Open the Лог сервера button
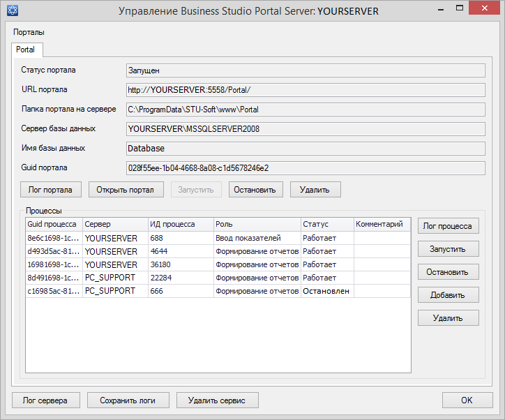Image resolution: width=505 pixels, height=420 pixels. coord(46,400)
